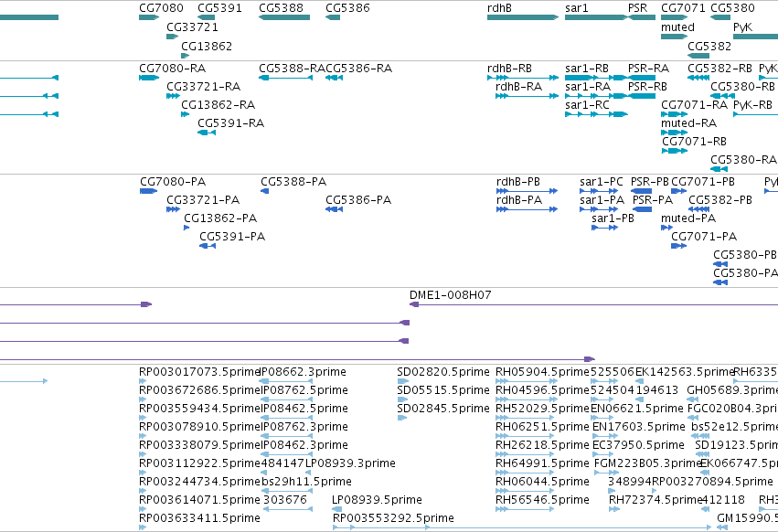
Task: Select EST RH52029.5prime
Action: (x=525, y=419)
